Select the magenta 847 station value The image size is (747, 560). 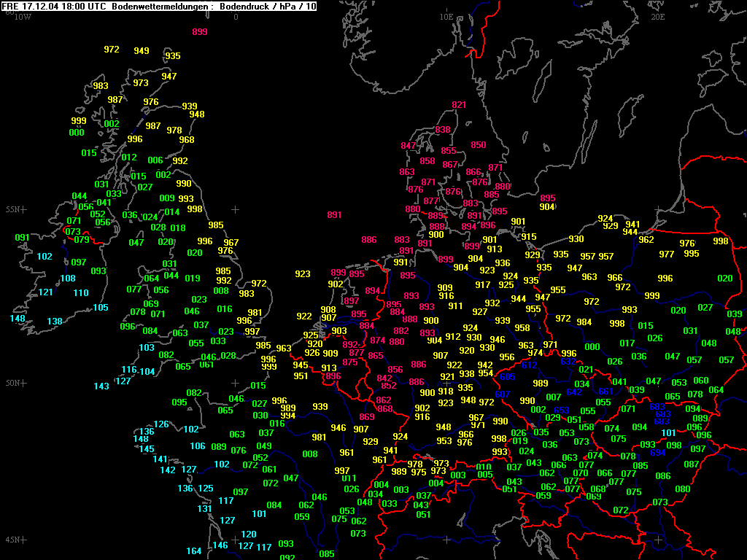(409, 146)
